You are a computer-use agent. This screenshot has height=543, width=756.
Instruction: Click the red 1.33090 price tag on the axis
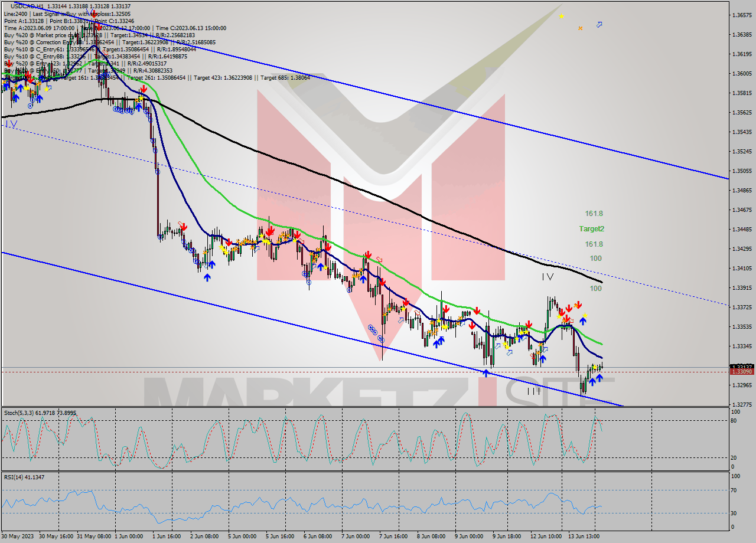741,371
